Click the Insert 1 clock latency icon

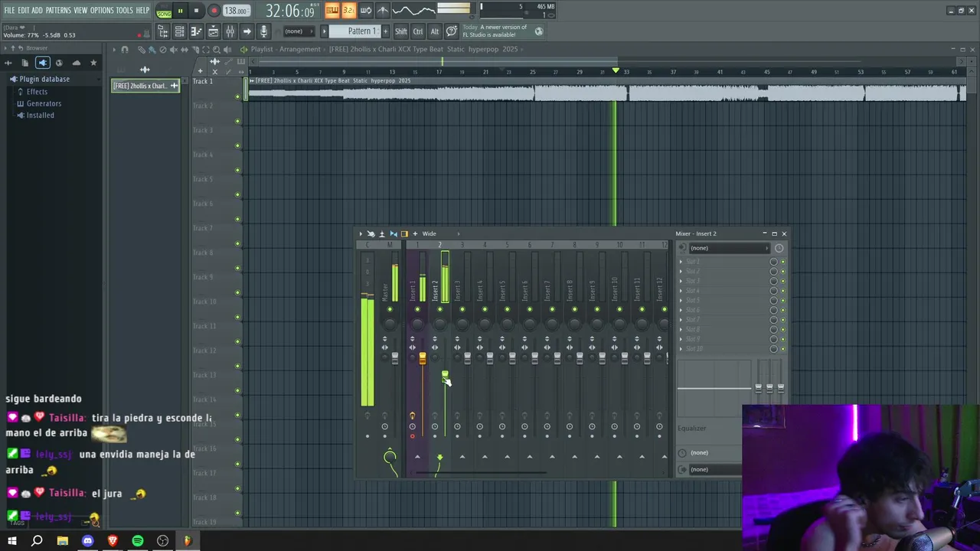tap(412, 427)
